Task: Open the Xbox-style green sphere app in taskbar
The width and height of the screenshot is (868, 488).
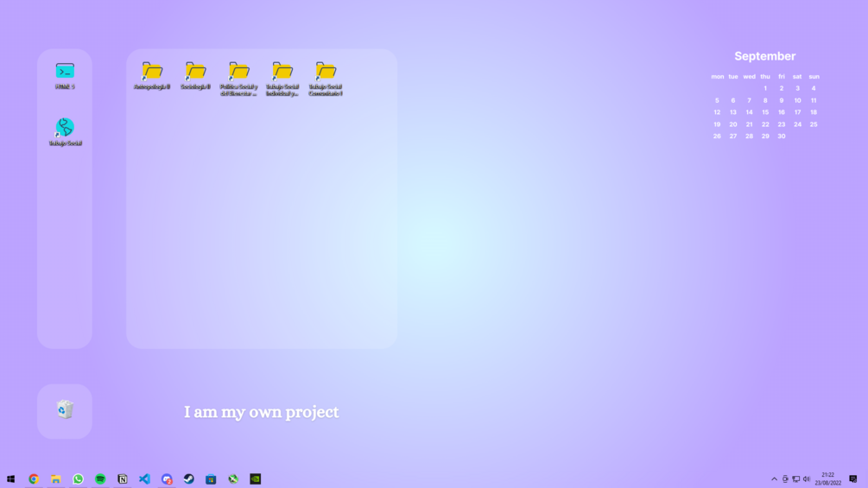Action: click(233, 479)
